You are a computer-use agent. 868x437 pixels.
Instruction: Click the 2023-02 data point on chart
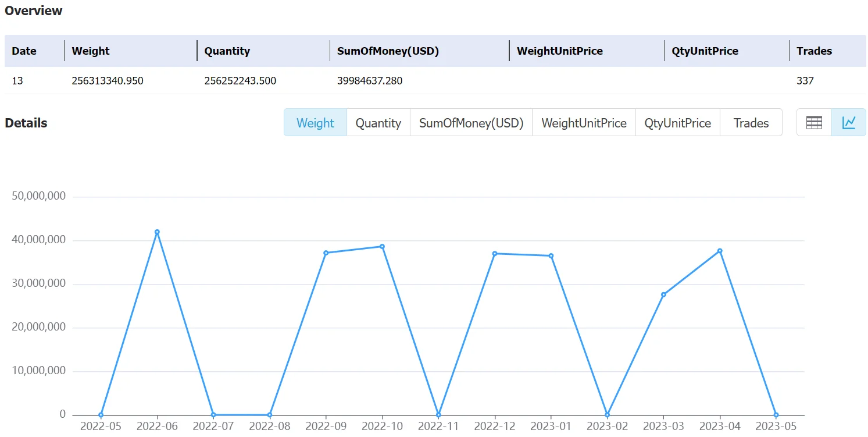(607, 415)
